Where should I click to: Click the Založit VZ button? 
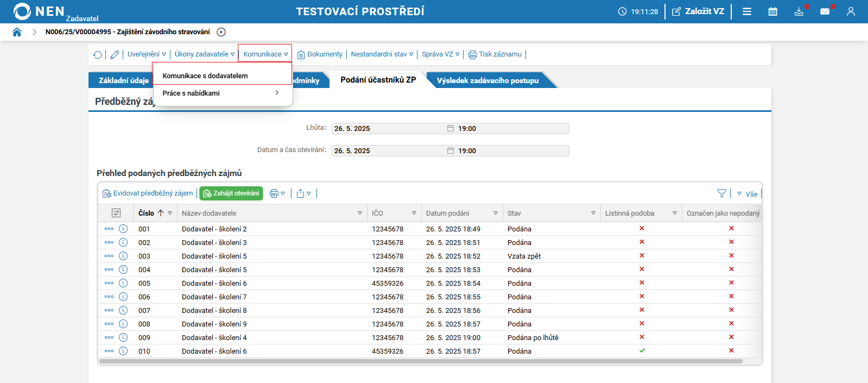[698, 11]
